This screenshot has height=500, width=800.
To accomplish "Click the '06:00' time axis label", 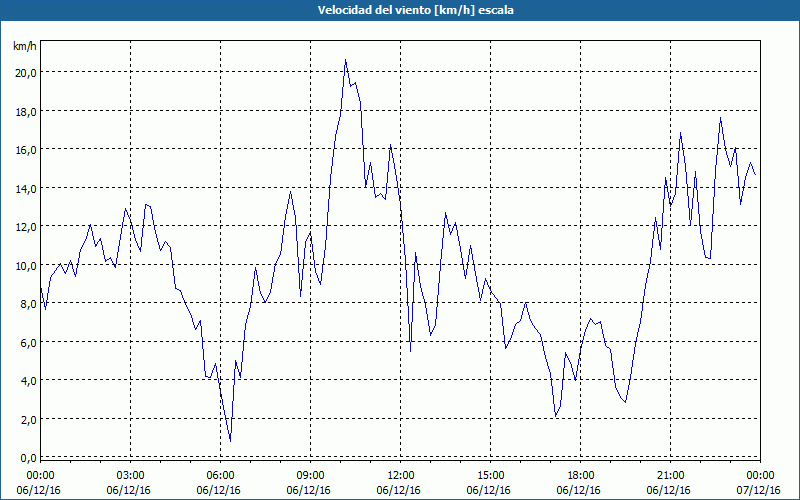I will tap(220, 476).
